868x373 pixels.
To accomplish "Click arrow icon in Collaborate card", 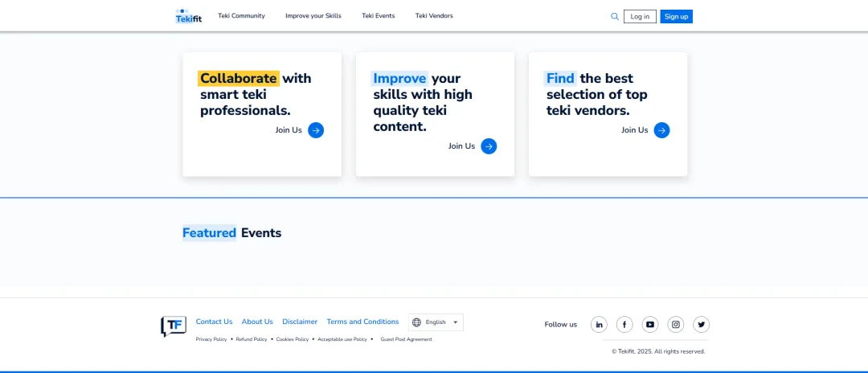I will [316, 130].
